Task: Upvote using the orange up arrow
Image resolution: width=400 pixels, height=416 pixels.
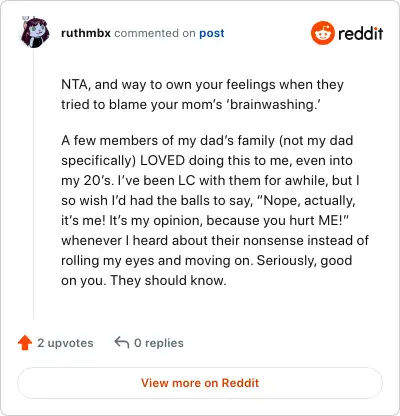Action: pos(25,343)
